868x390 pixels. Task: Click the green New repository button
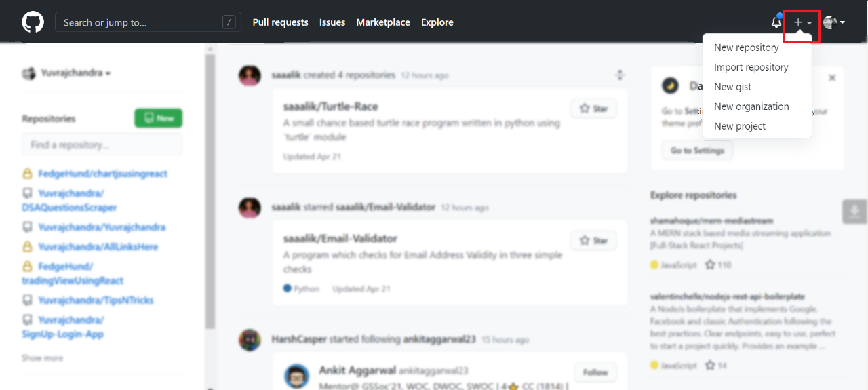pos(158,118)
